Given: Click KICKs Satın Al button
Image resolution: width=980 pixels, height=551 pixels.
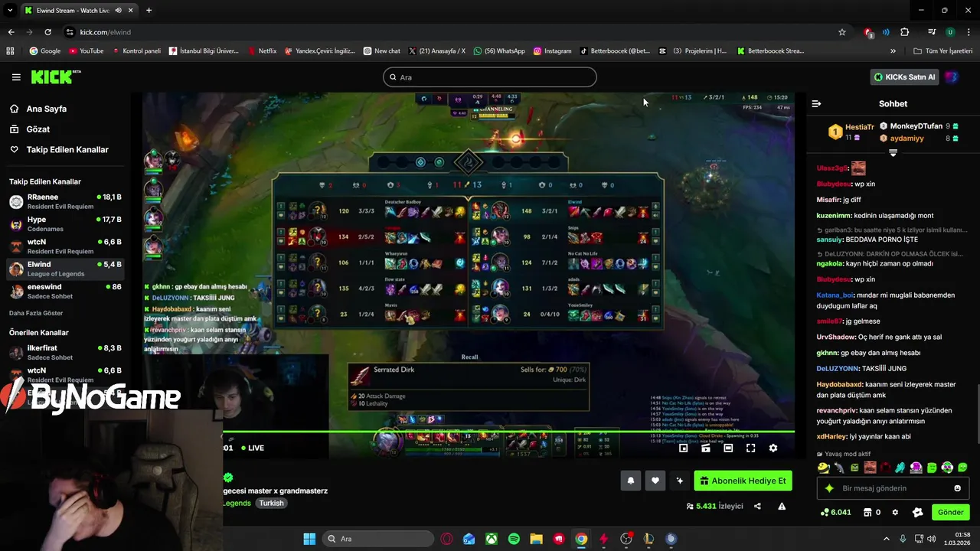Looking at the screenshot, I should (x=905, y=77).
